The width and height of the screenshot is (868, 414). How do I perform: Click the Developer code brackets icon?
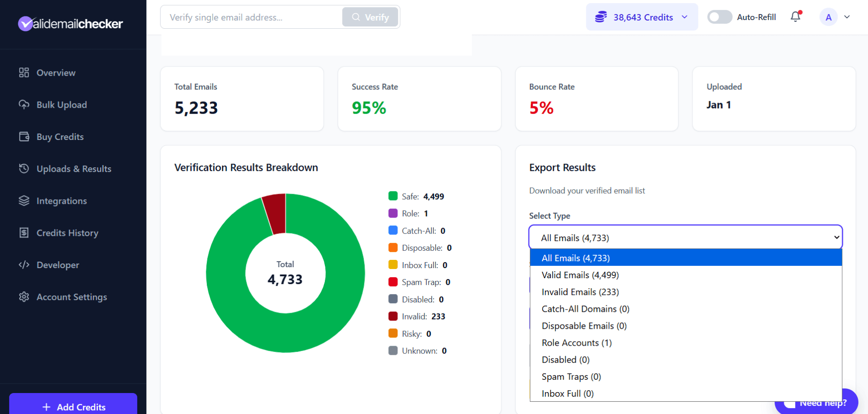[x=24, y=265]
